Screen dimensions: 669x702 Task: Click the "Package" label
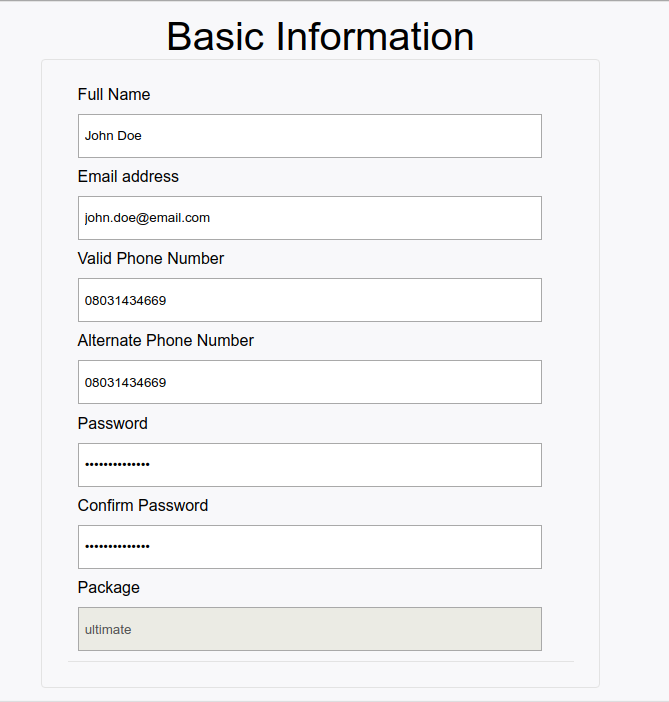109,588
